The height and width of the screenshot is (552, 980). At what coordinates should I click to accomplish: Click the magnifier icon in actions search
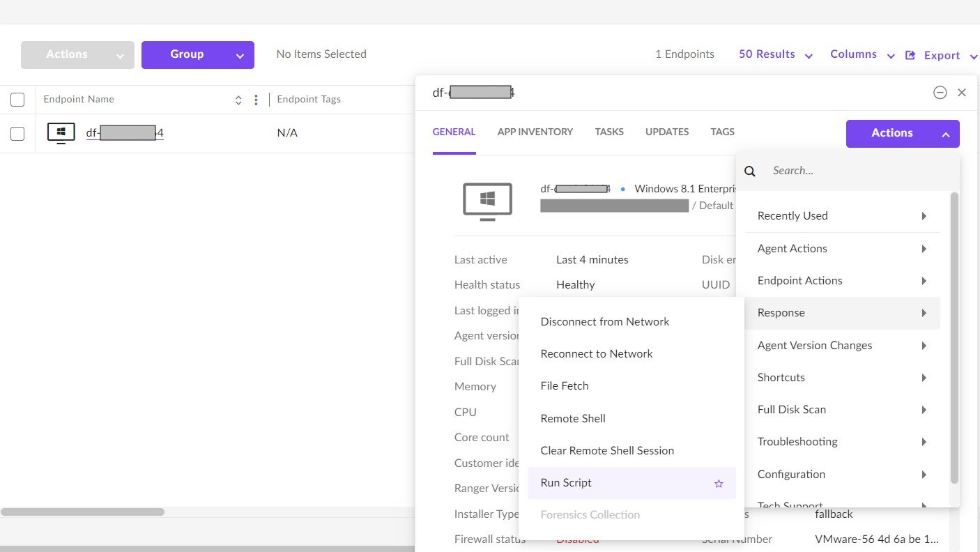750,171
